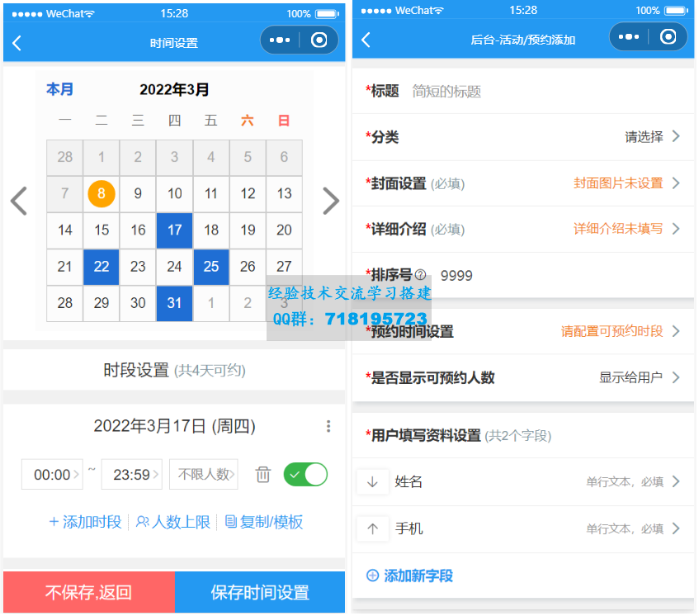699x616 pixels.
Task: Select highlighted date 22 in the calendar
Action: point(102,268)
